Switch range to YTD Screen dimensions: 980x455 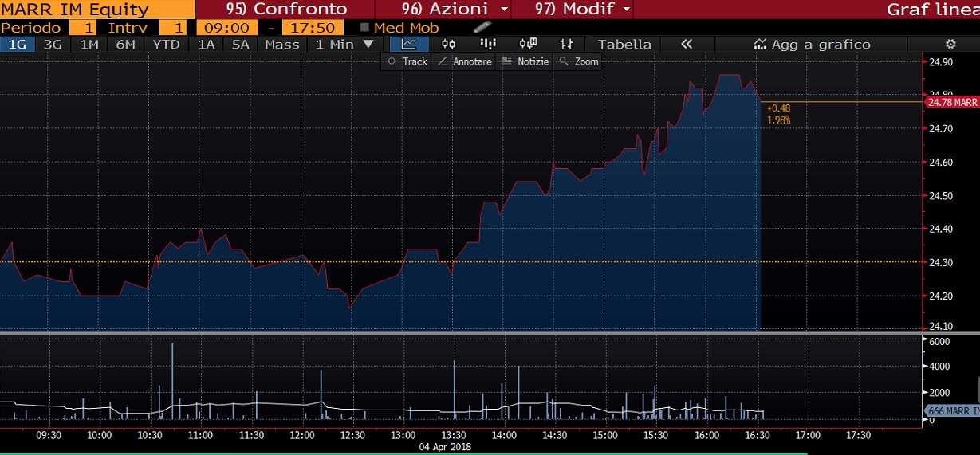pos(166,45)
